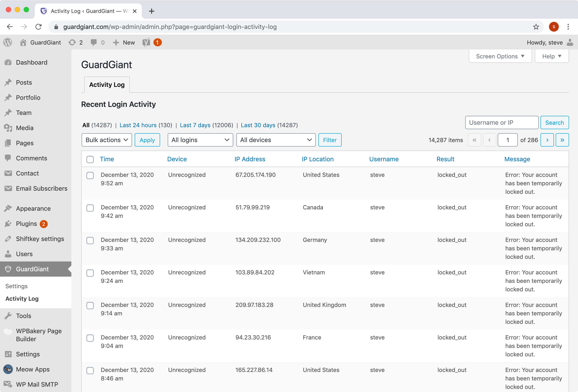The height and width of the screenshot is (392, 578).
Task: Sort table by Username column
Action: [384, 159]
